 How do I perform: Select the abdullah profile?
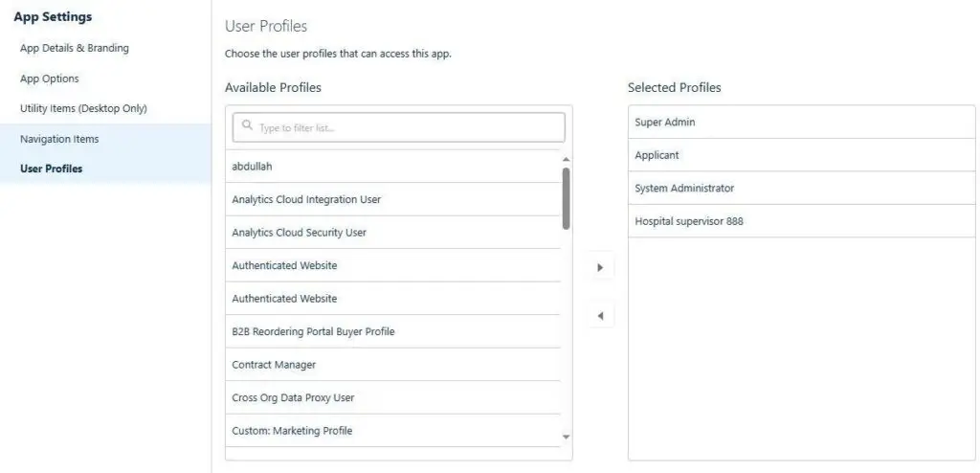253,167
